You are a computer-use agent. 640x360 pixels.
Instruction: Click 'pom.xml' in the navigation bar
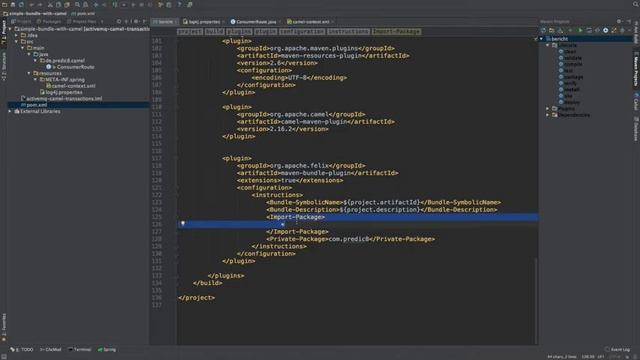(x=83, y=13)
